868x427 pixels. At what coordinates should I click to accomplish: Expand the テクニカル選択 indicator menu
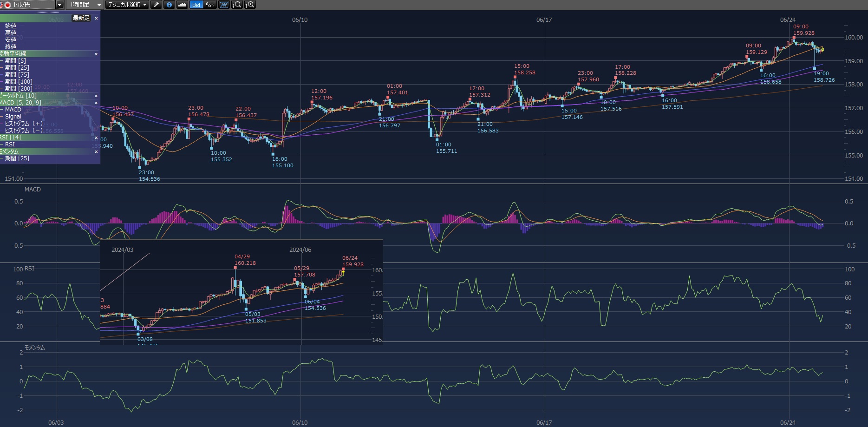[x=127, y=5]
